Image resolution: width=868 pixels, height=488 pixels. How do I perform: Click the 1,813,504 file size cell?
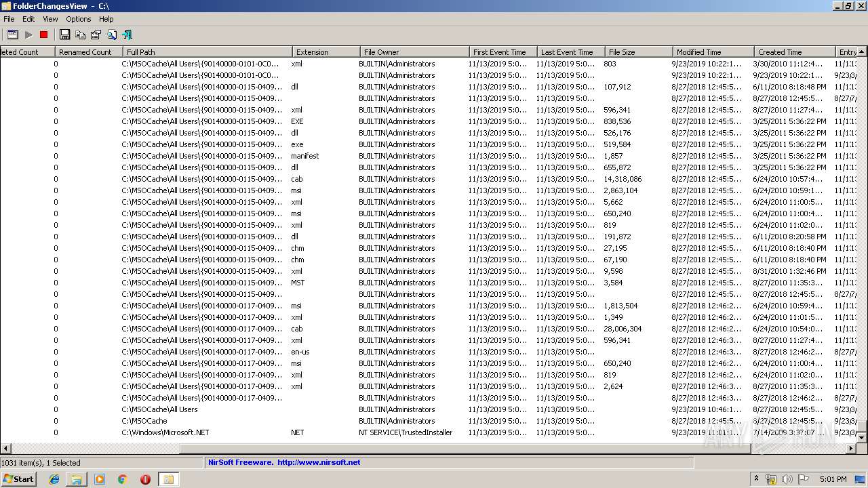pyautogui.click(x=620, y=306)
